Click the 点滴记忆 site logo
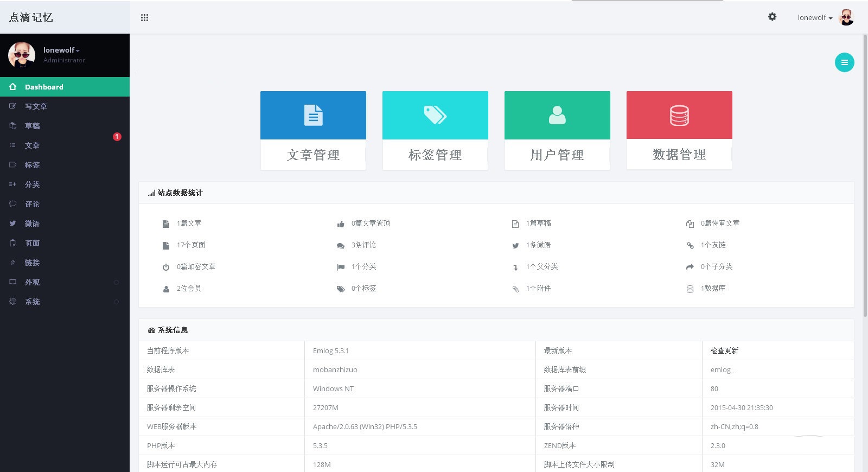The image size is (868, 472). [31, 17]
